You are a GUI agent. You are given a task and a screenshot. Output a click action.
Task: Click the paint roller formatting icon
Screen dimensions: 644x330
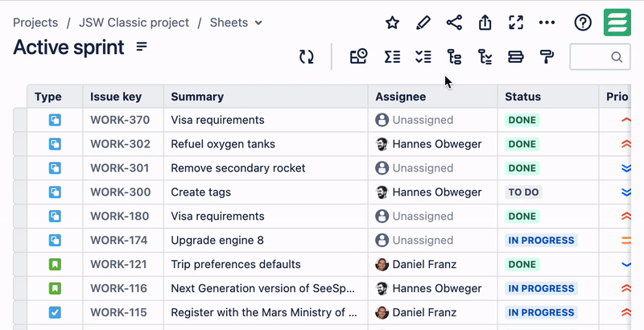point(547,56)
